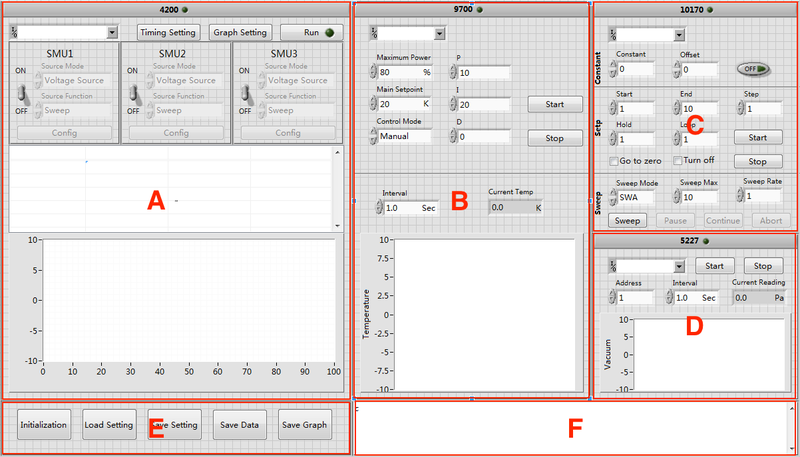The image size is (800, 457).
Task: Click the Main Setpoint value field
Action: [x=404, y=104]
